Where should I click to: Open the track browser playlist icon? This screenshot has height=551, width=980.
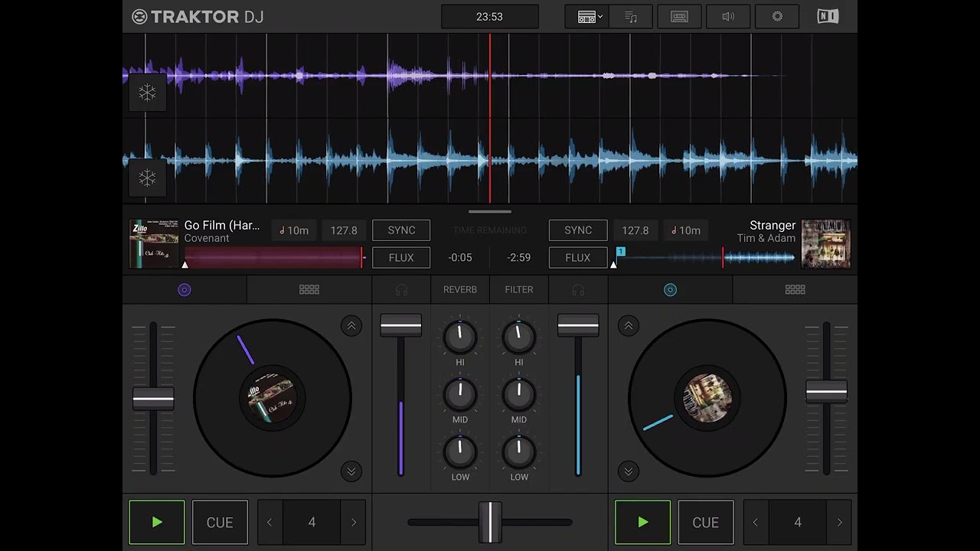point(631,17)
